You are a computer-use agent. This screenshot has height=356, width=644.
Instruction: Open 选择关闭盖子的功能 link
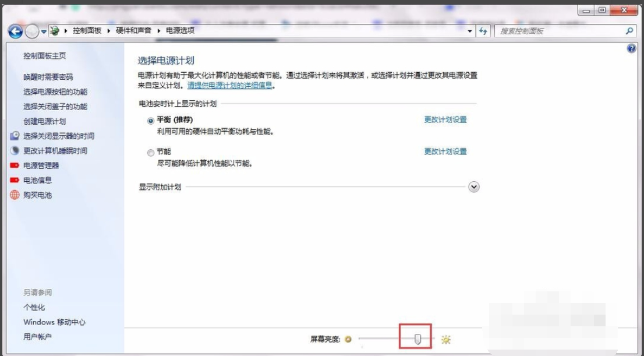(55, 107)
